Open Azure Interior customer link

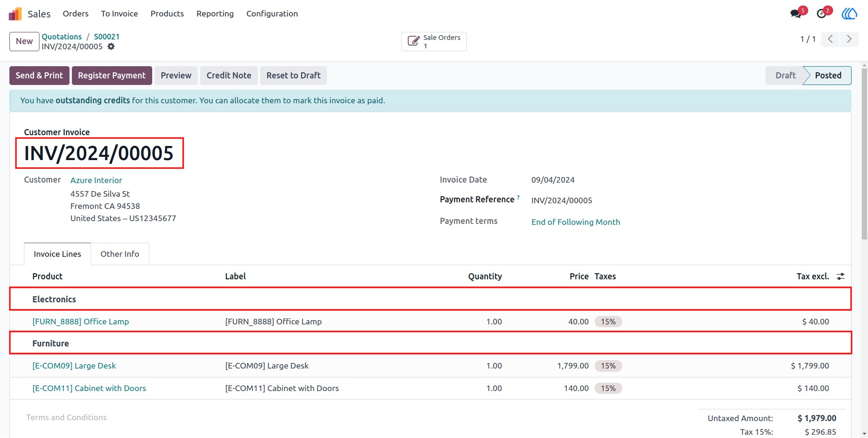(x=96, y=180)
